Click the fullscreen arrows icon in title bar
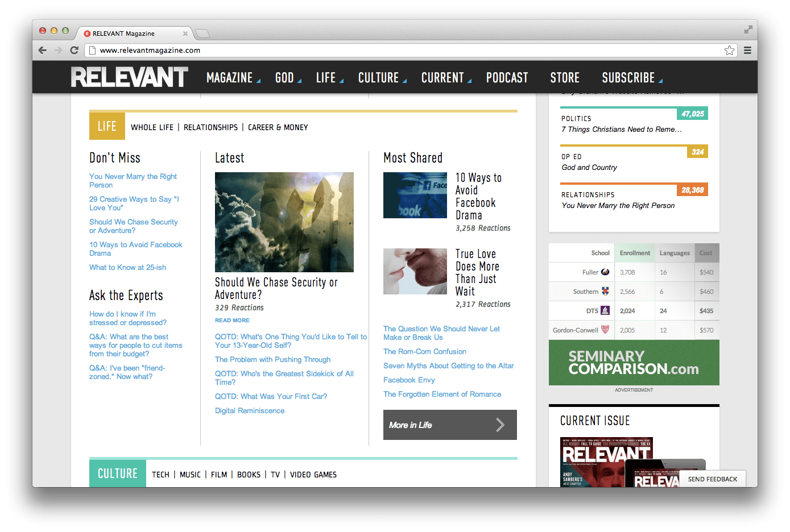The height and width of the screenshot is (532, 790). coord(747,30)
